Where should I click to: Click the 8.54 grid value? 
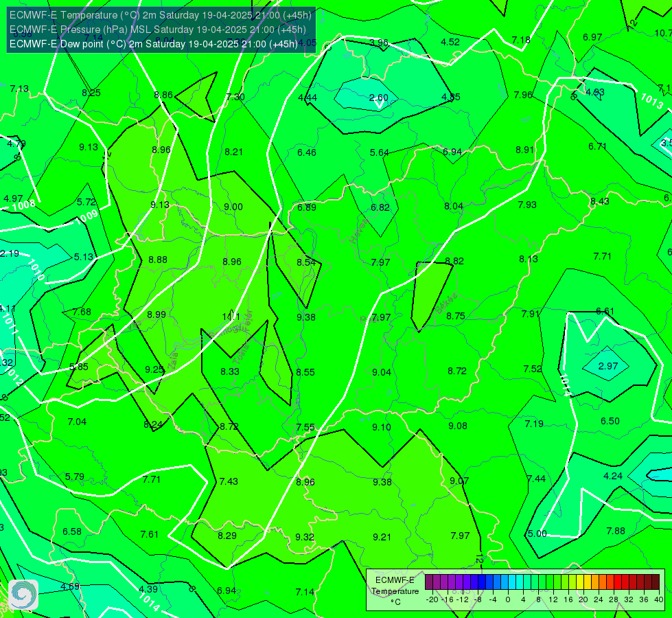pyautogui.click(x=306, y=262)
